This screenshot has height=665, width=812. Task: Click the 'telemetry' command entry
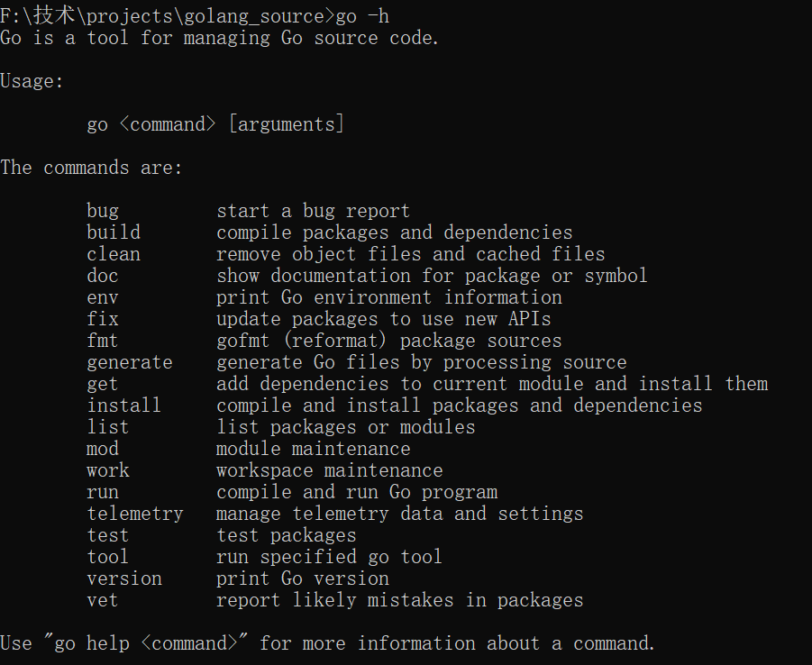[x=135, y=514]
